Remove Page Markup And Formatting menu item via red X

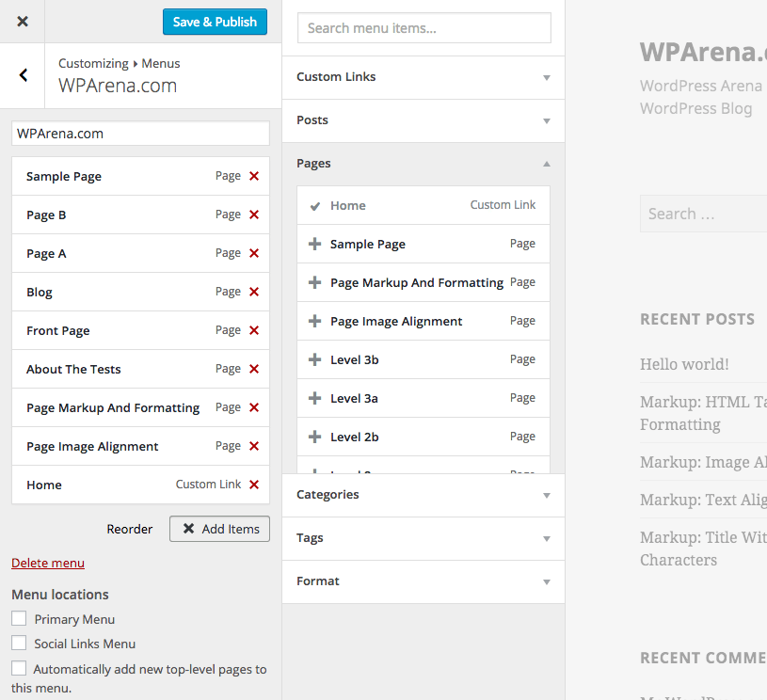click(x=254, y=407)
